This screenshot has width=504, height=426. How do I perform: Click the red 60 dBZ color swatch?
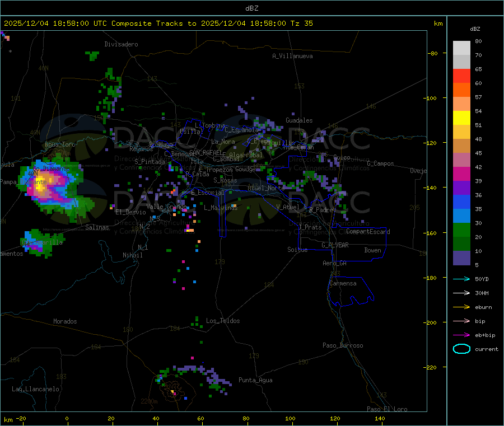click(x=461, y=76)
